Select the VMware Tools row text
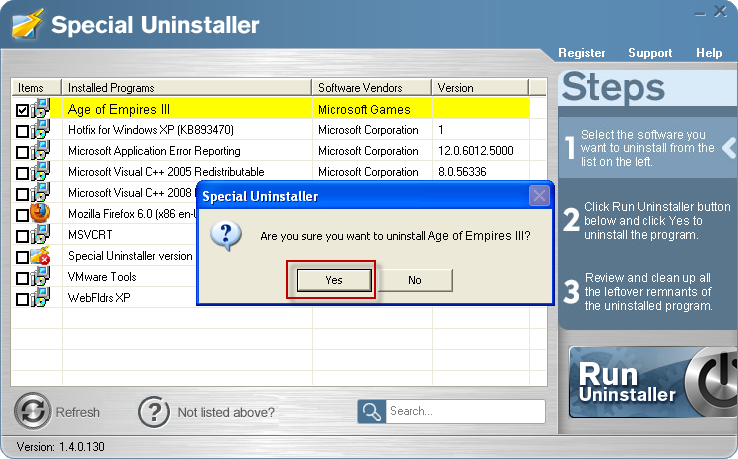 102,276
